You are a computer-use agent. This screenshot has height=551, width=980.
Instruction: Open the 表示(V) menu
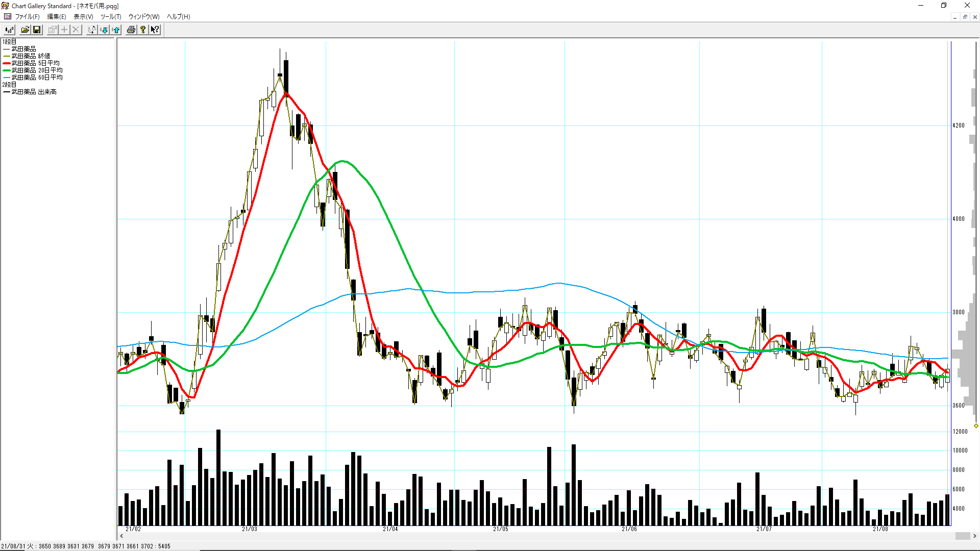(83, 17)
